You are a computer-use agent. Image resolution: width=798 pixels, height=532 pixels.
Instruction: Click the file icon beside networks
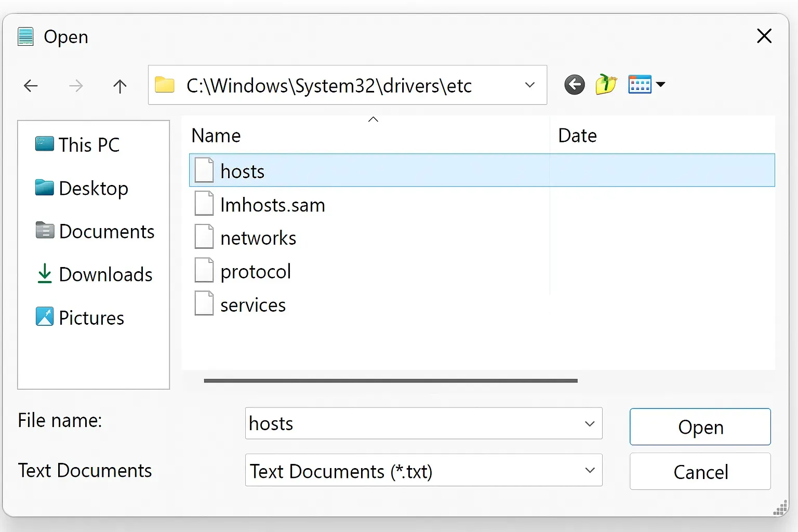point(204,236)
